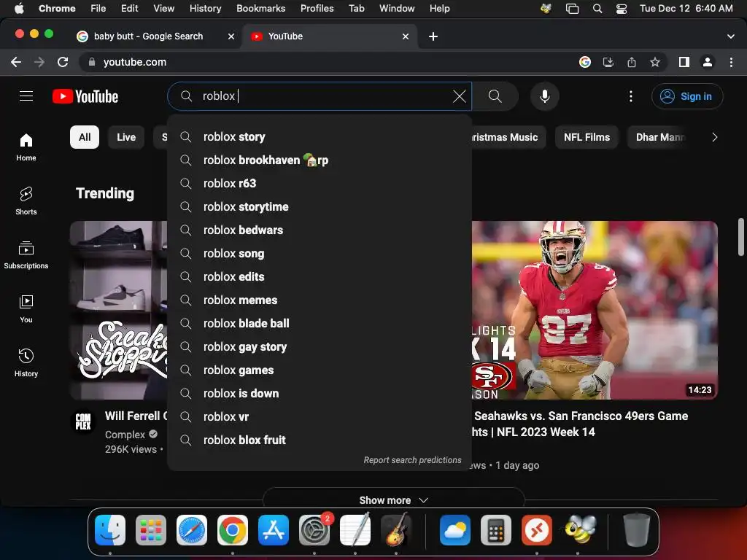Choose suggestion 'roblox is down'
The height and width of the screenshot is (560, 747).
[x=320, y=393]
